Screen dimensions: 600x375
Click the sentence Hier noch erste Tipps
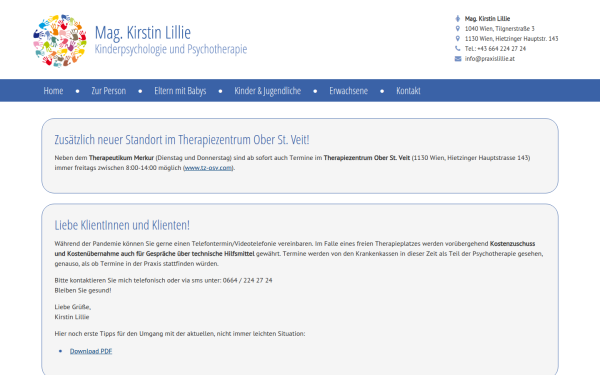pos(180,334)
